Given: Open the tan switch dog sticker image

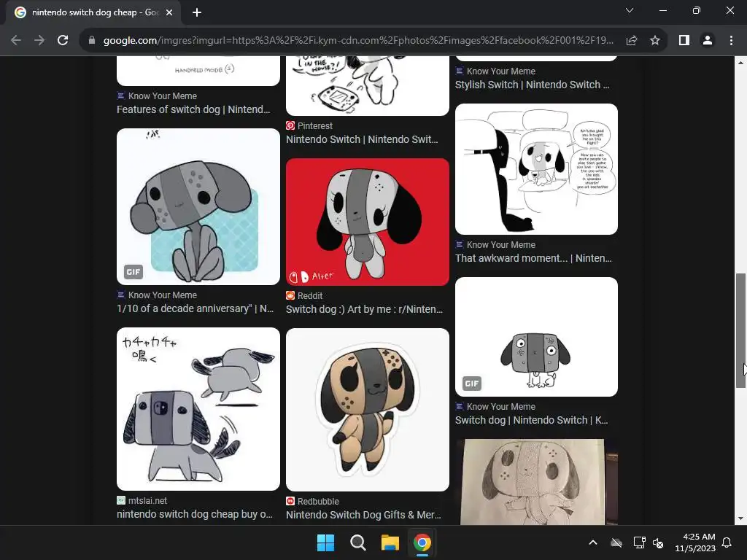Looking at the screenshot, I should coord(368,410).
